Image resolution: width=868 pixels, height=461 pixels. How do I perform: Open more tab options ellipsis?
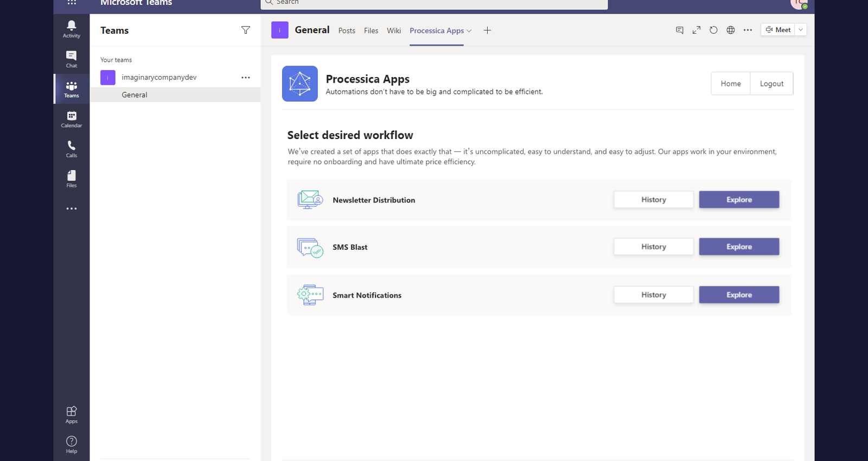click(x=748, y=30)
